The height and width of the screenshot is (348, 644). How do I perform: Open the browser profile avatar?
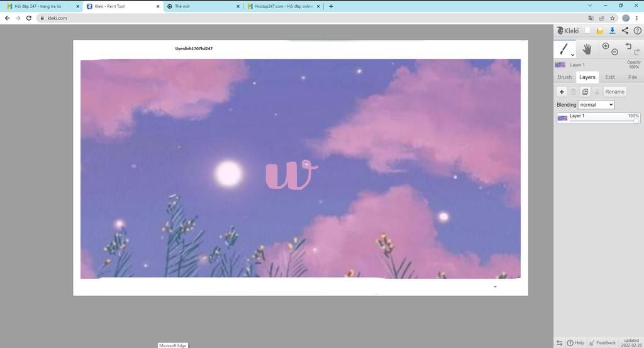tap(626, 18)
